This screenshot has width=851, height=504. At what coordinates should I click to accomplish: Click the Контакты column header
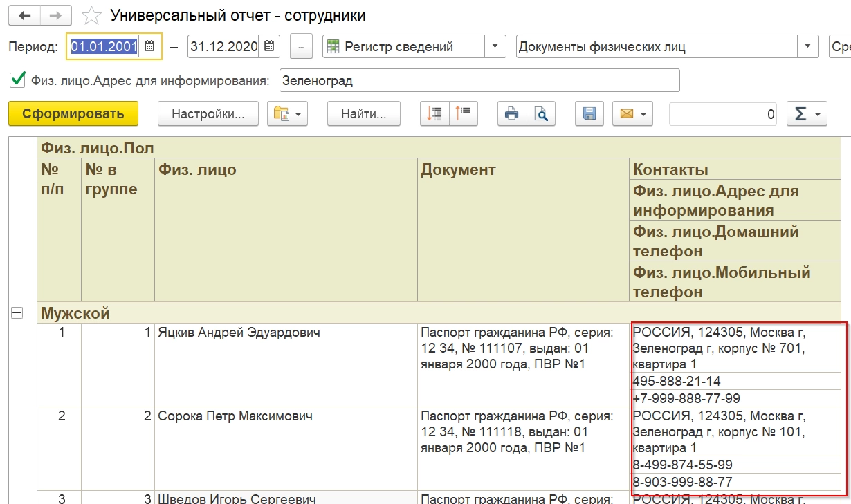point(735,169)
